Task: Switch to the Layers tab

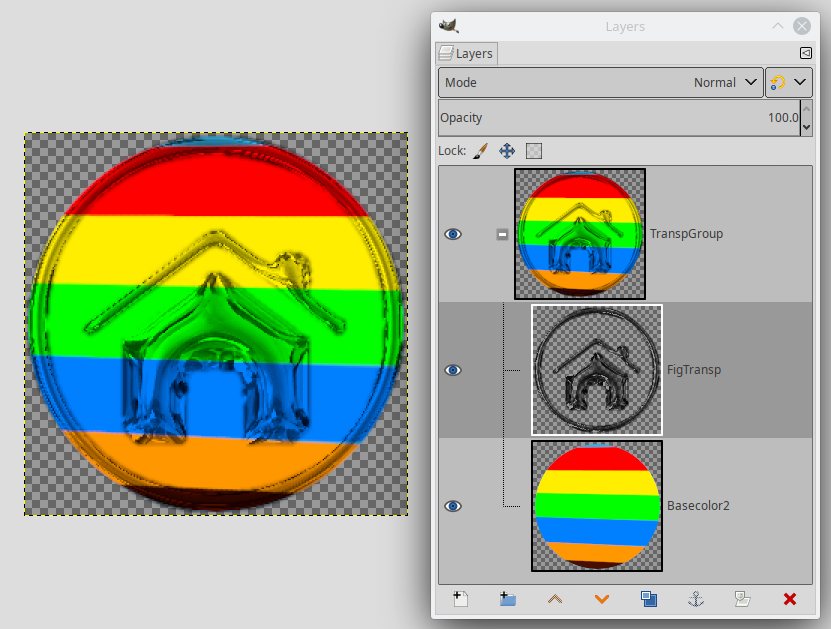Action: pyautogui.click(x=466, y=54)
